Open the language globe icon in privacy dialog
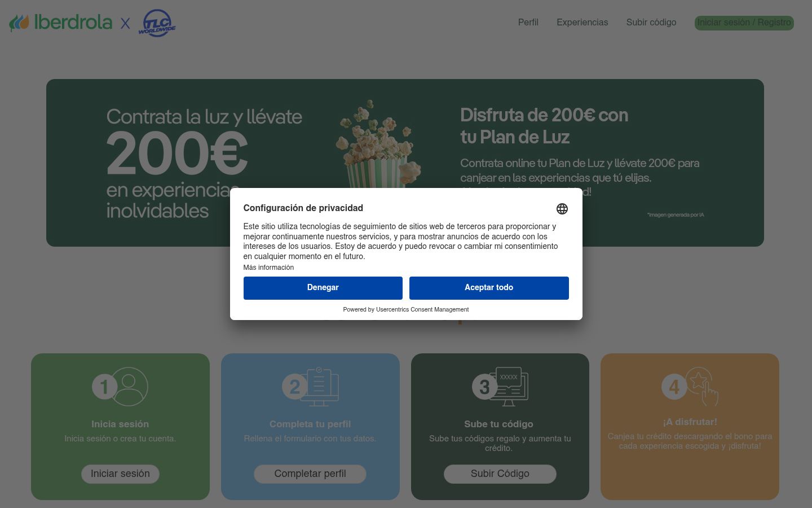The height and width of the screenshot is (508, 812). 562,209
